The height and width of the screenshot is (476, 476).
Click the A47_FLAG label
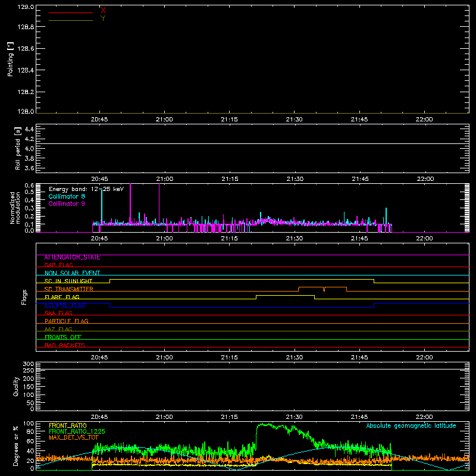pyautogui.click(x=58, y=329)
